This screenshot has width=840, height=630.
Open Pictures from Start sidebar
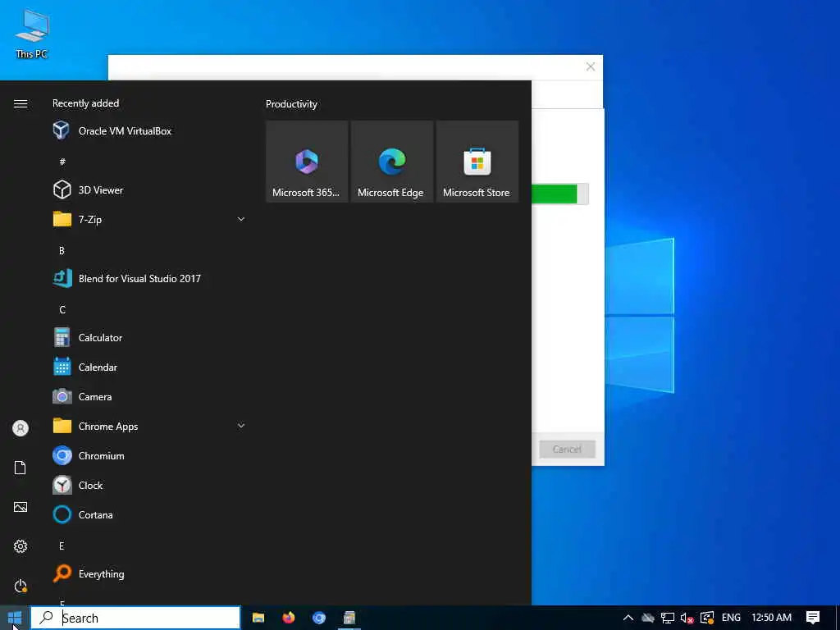[x=21, y=507]
